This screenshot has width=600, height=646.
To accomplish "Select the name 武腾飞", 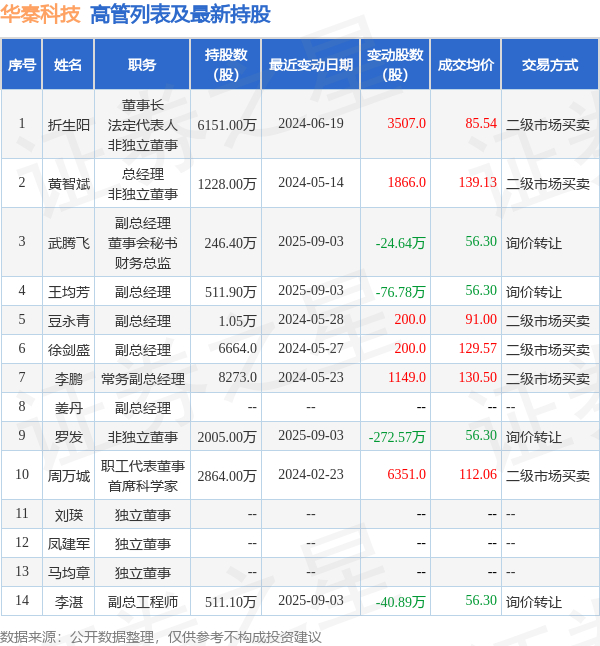I will tap(69, 243).
